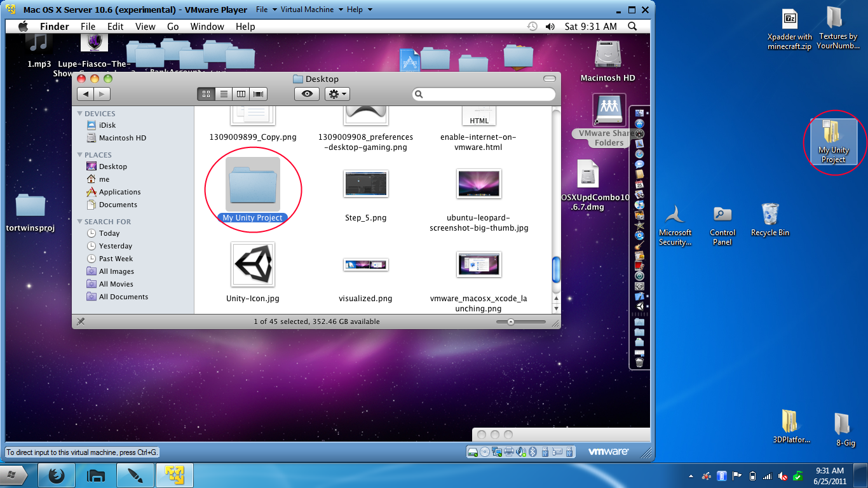
Task: Select visualized.png thumbnail
Action: coord(366,264)
